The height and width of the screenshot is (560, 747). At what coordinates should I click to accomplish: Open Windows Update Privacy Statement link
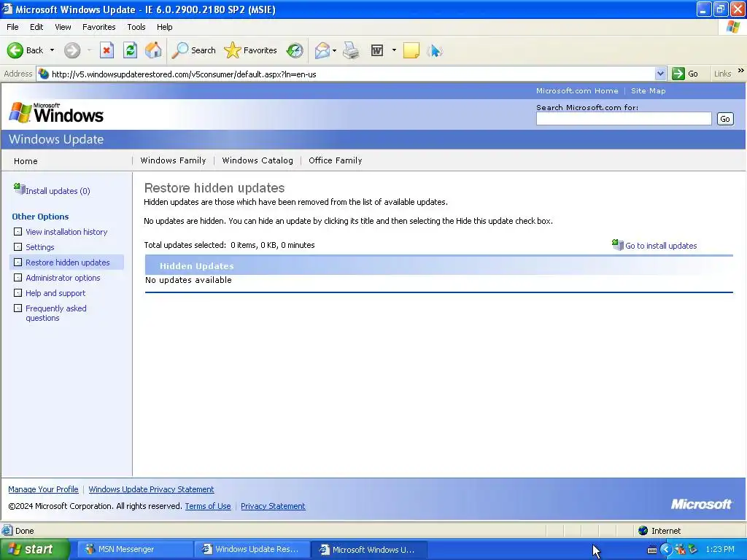151,489
